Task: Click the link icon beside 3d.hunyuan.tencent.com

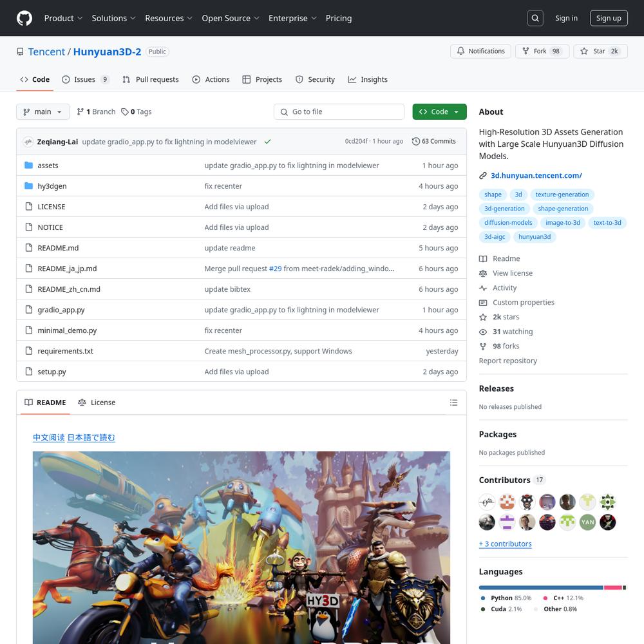Action: coord(483,176)
